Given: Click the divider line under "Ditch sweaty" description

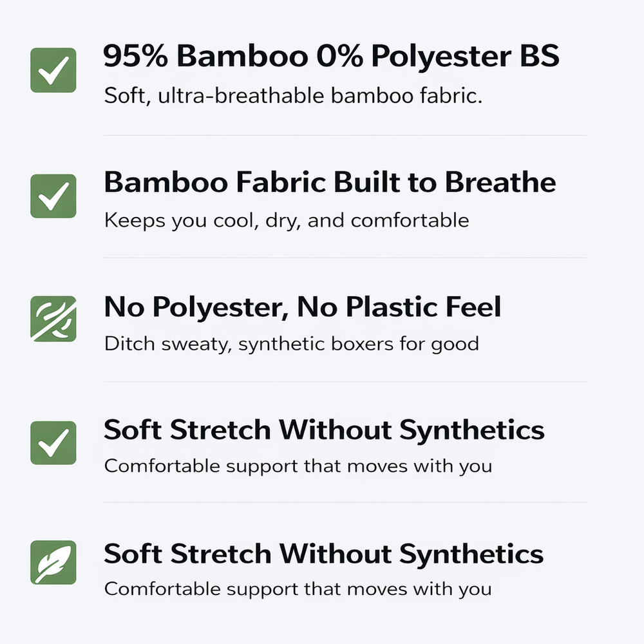Looking at the screenshot, I should pos(346,381).
